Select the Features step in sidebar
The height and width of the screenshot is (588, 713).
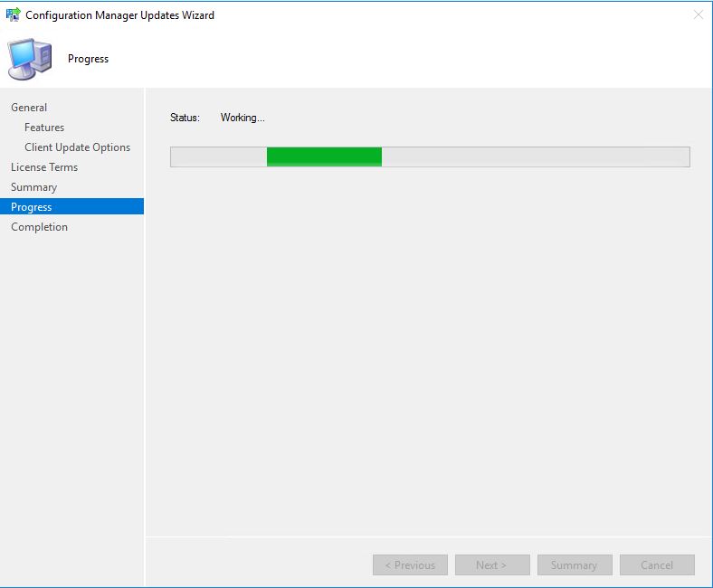(44, 128)
